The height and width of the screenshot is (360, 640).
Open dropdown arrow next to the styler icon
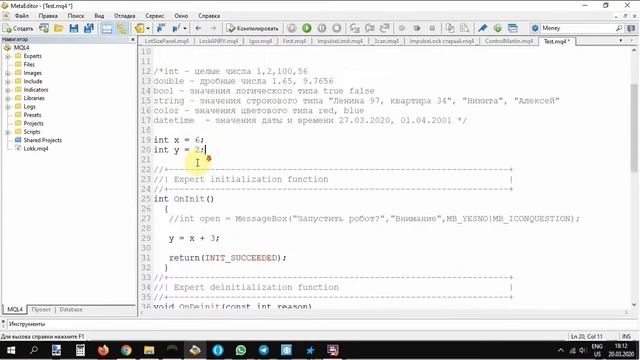tap(148, 28)
